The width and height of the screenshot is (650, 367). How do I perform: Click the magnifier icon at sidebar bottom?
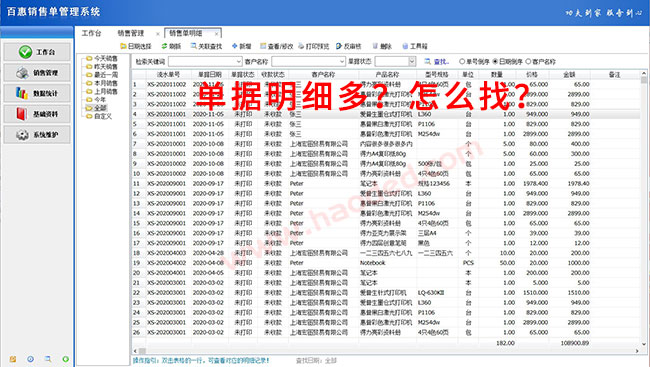coord(48,359)
